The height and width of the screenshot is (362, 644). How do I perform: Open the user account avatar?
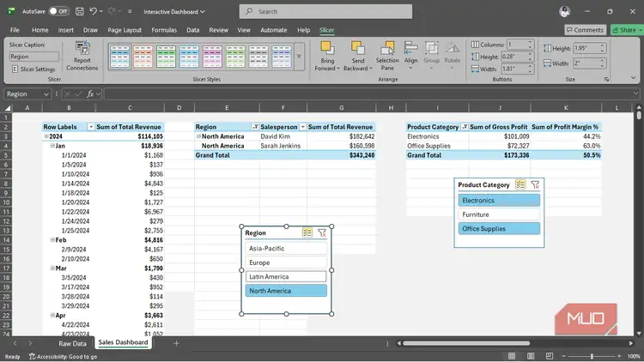565,11
